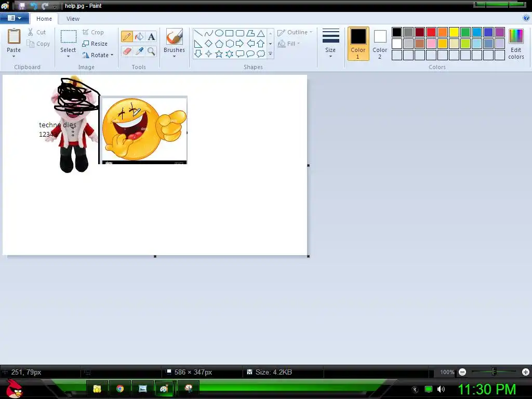Choose the Line shape

pos(198,33)
